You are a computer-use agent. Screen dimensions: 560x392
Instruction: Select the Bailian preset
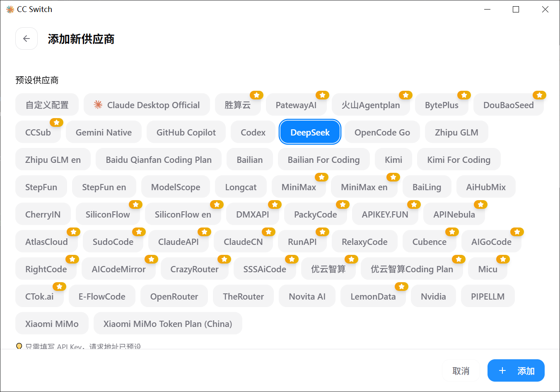(x=250, y=160)
